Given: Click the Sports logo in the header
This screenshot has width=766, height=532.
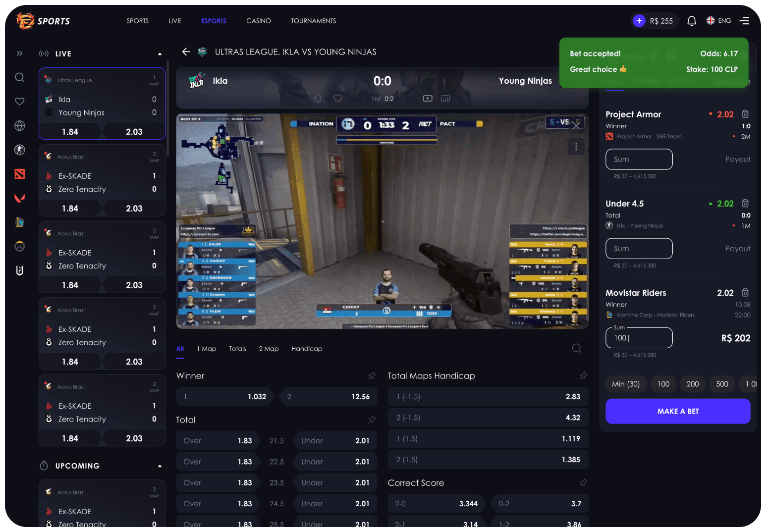Looking at the screenshot, I should pyautogui.click(x=43, y=21).
